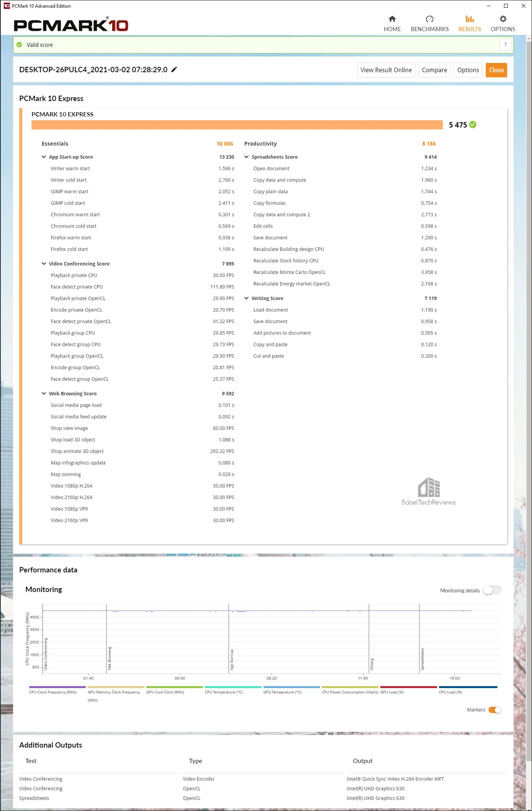Screen dimensions: 532x811
Task: Click the Copy formulas row
Action: coord(345,203)
